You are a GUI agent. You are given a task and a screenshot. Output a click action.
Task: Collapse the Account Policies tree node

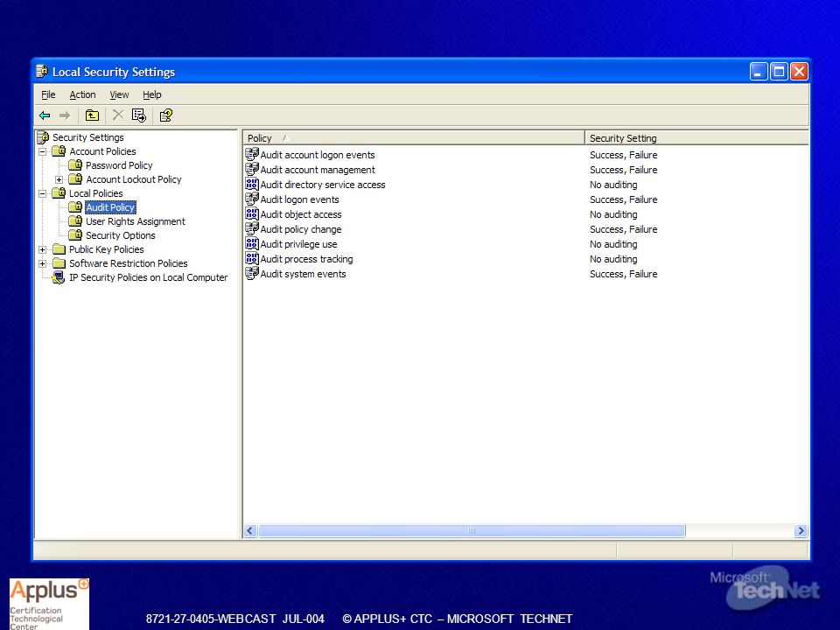pos(42,151)
